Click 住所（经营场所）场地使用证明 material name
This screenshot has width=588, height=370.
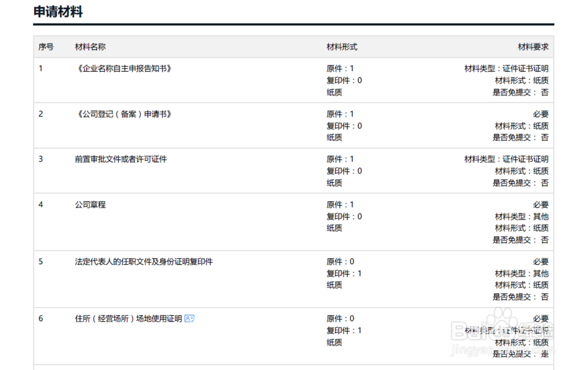(x=128, y=319)
